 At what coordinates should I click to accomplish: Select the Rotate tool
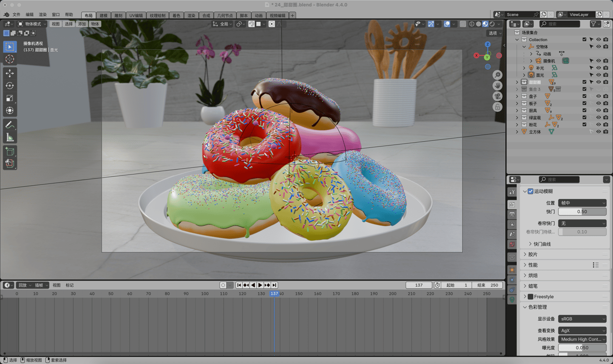click(9, 86)
